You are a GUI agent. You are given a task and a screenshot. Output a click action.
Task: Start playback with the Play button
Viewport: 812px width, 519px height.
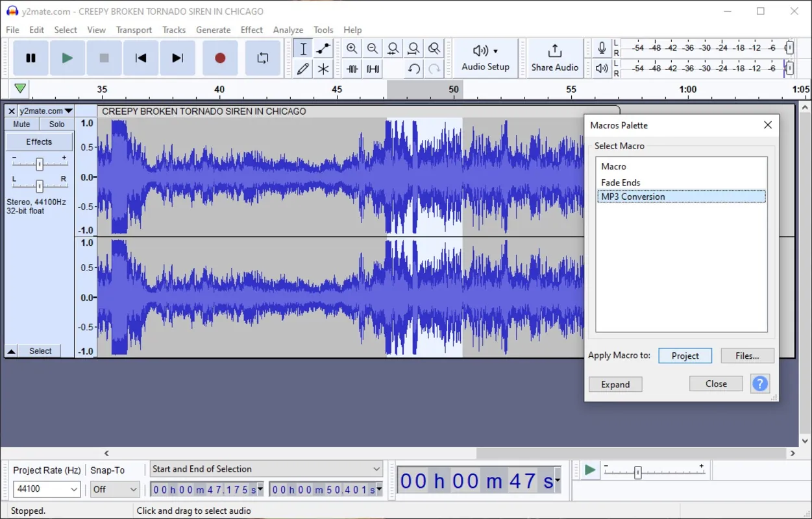click(x=67, y=58)
